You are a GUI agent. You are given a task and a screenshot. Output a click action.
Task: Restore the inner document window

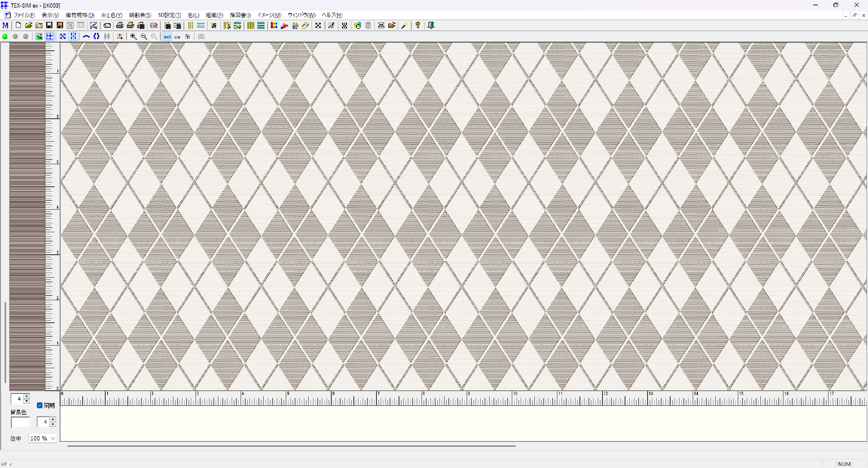coord(854,15)
